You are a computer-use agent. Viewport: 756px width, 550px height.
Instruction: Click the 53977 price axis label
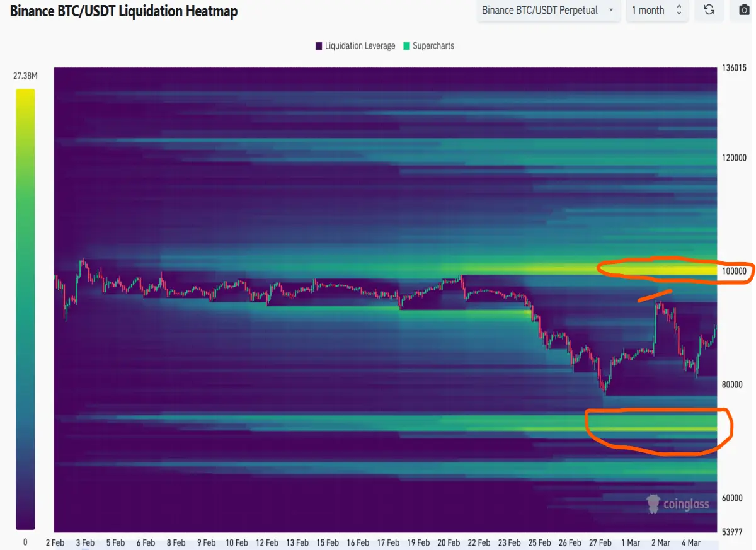(732, 532)
